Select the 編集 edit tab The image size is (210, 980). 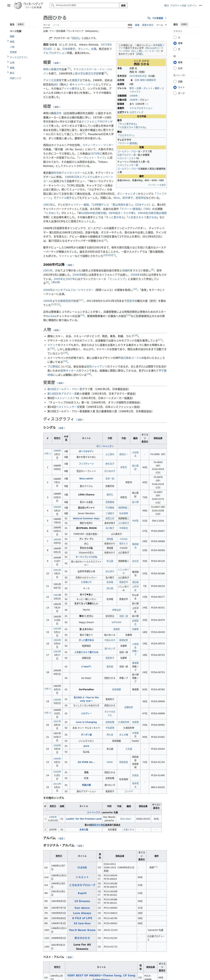tap(137, 25)
